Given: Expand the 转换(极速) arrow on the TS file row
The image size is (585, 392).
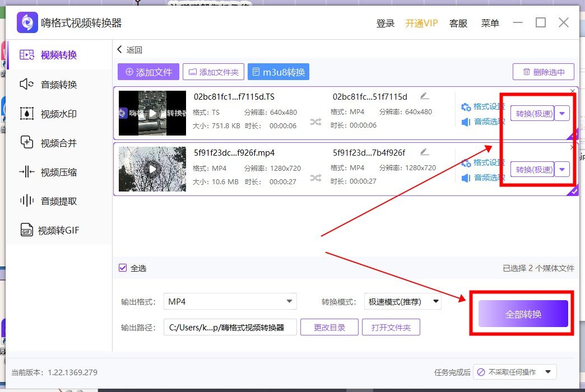Looking at the screenshot, I should point(562,113).
